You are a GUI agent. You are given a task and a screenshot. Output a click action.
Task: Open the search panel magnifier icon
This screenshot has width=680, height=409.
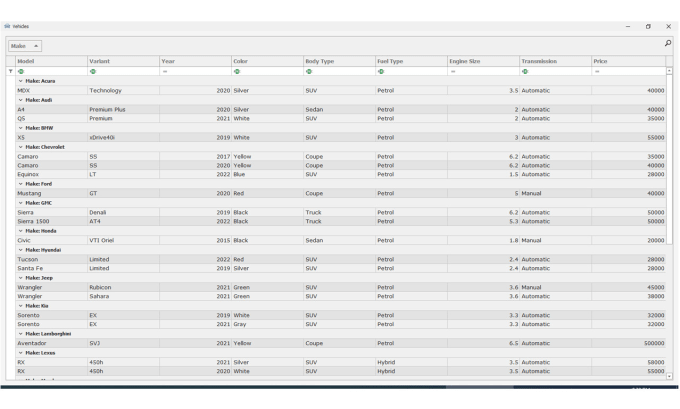point(668,43)
